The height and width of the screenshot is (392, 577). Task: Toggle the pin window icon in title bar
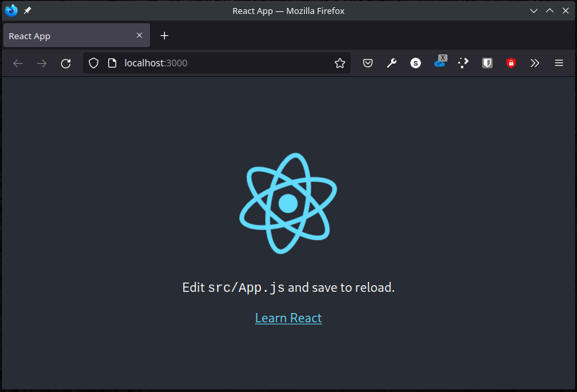tap(28, 11)
